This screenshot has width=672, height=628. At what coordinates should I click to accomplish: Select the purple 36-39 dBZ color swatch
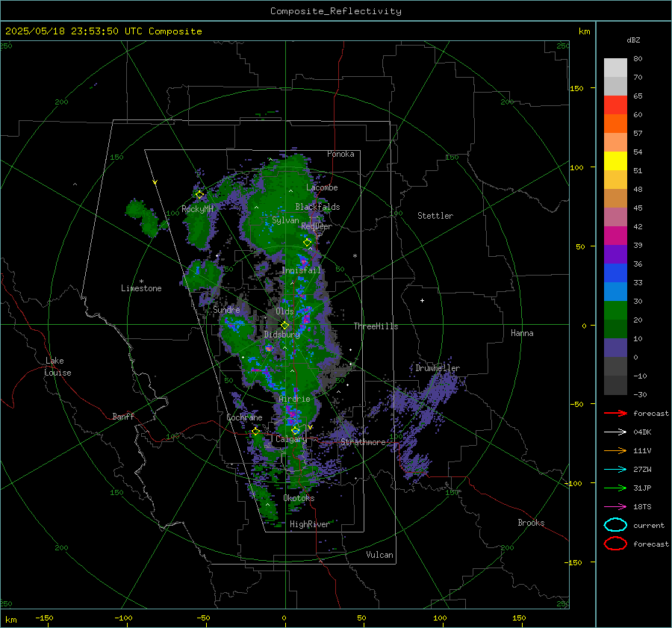point(615,255)
